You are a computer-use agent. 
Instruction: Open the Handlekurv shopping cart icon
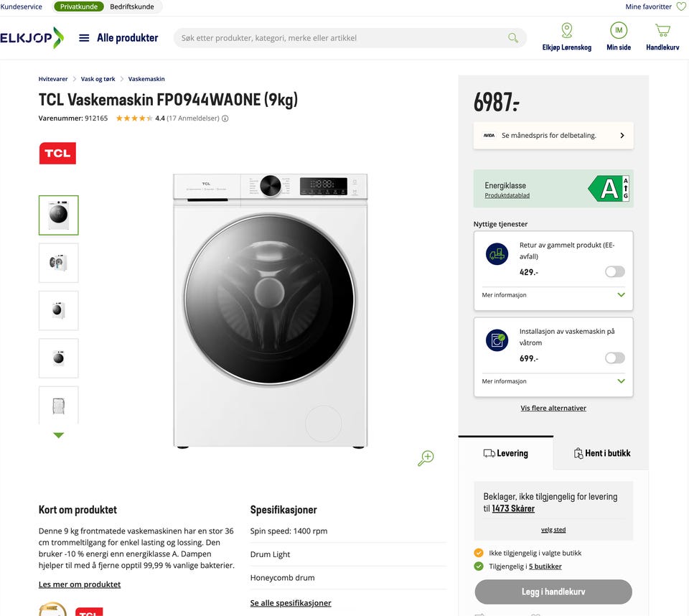(x=662, y=30)
